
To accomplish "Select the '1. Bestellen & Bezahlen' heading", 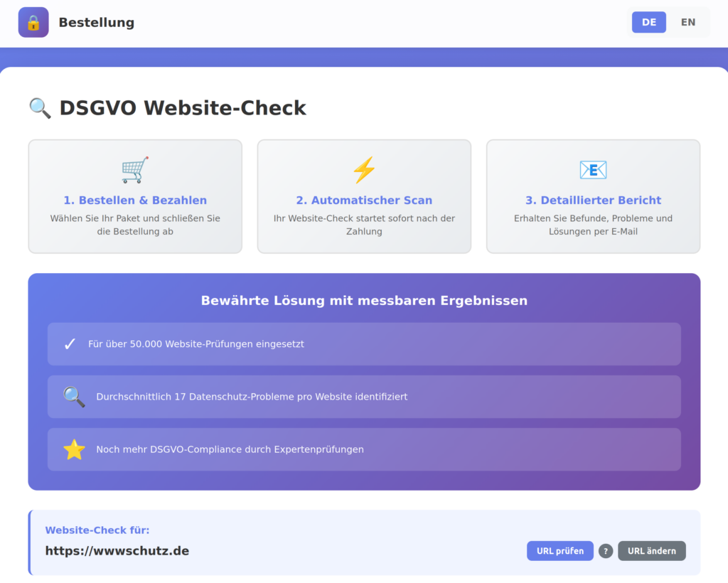I will tap(135, 200).
